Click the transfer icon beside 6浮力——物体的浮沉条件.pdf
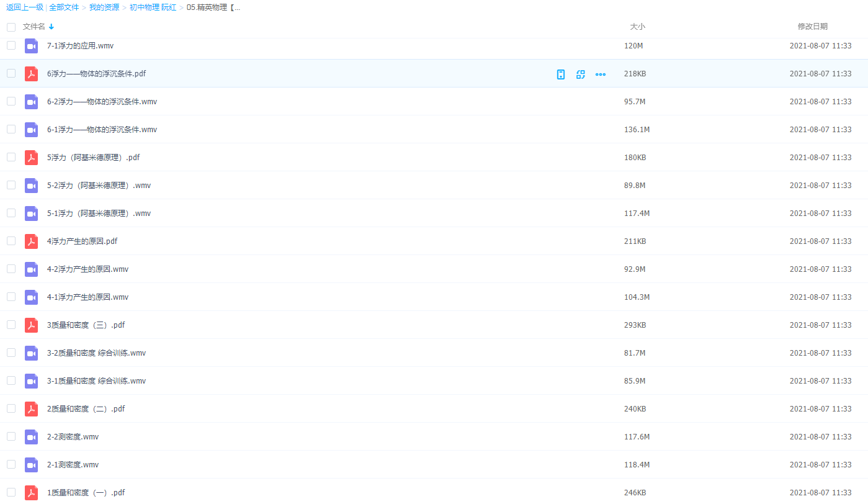Viewport: 868px width, 504px height. [581, 74]
